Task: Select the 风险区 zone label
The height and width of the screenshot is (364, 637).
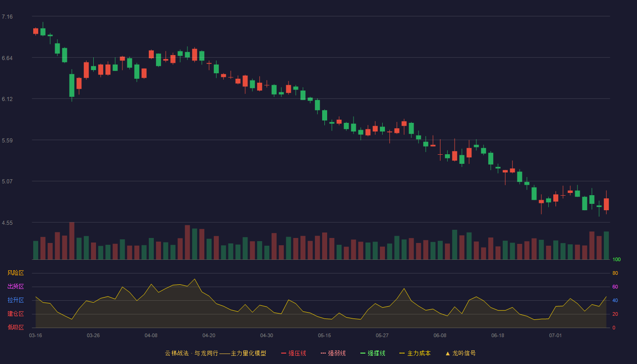Action: point(15,273)
